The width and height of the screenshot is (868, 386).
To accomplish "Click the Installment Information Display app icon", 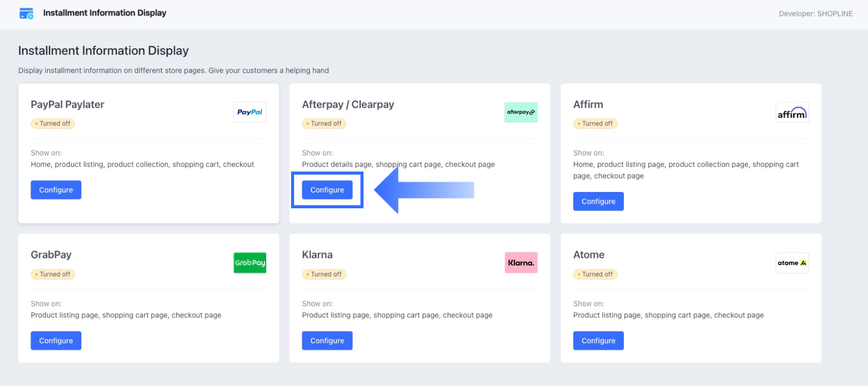I will coord(27,13).
